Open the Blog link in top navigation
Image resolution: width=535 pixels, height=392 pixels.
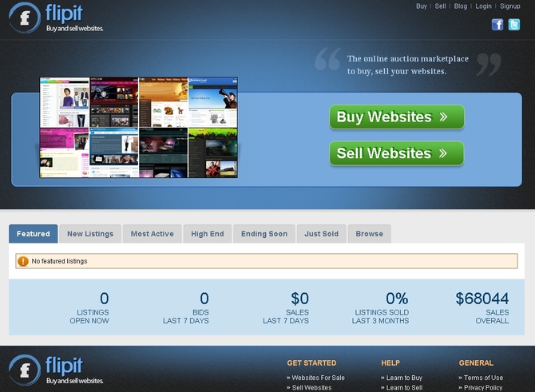click(460, 6)
